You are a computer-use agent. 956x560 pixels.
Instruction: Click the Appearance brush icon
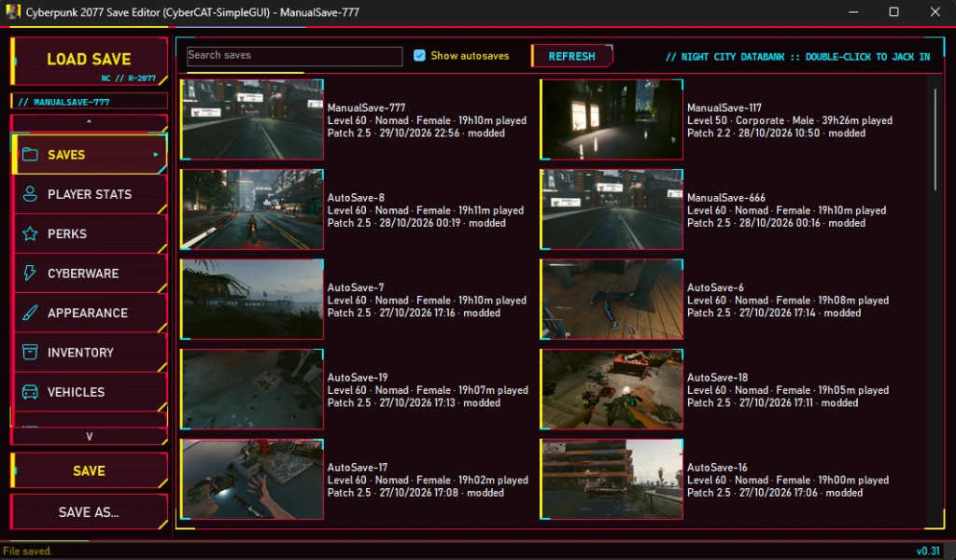pyautogui.click(x=30, y=313)
